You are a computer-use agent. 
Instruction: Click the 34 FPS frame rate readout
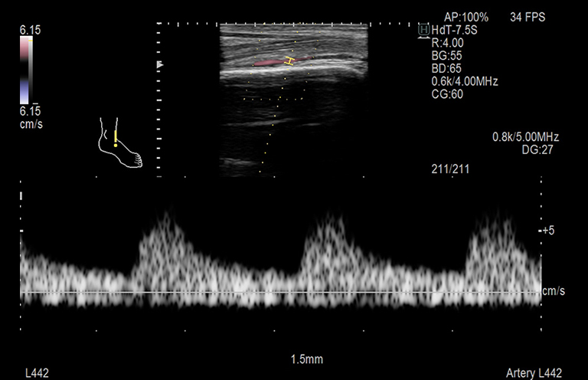pyautogui.click(x=528, y=16)
